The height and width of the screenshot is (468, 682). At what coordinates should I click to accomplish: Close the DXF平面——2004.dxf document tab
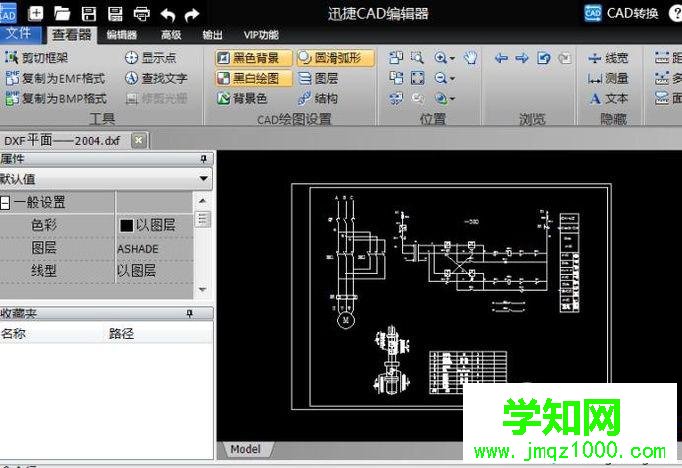[x=139, y=140]
